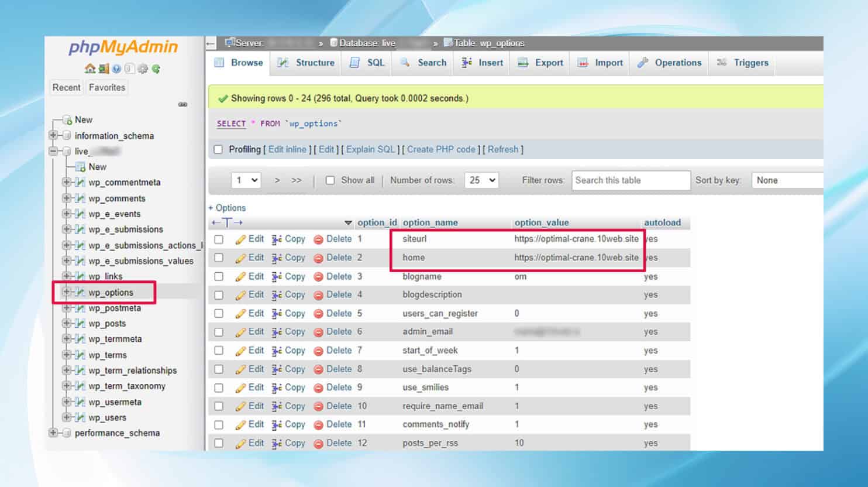Switch to the Structure tab

pos(306,63)
